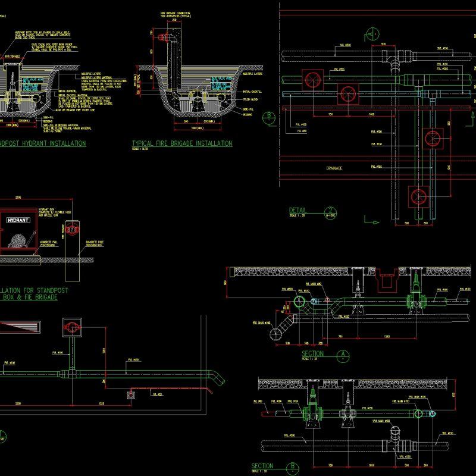Select the hose reel drawing inside the hydrant box
Screen dimensions: 476x476
(19, 240)
